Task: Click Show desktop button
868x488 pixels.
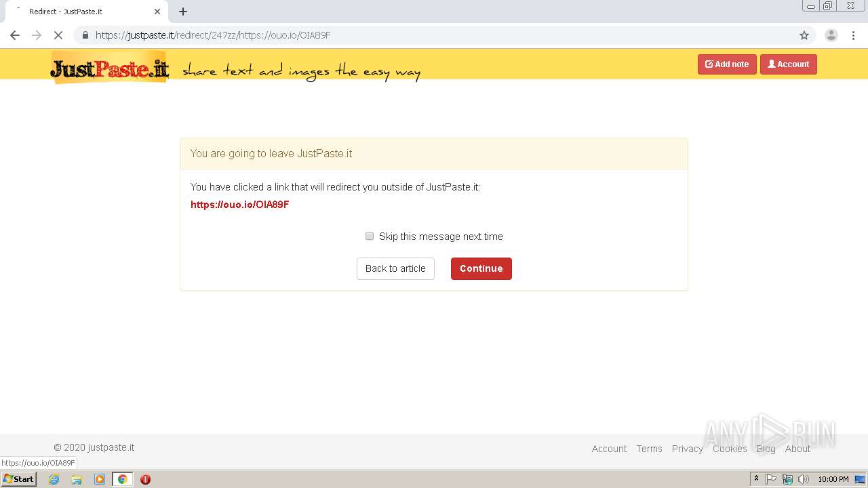Action: [861, 479]
